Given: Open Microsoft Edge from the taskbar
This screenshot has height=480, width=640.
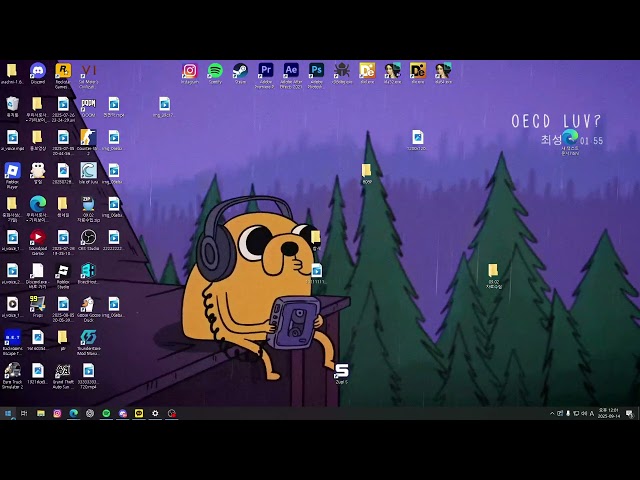Looking at the screenshot, I should (x=73, y=413).
